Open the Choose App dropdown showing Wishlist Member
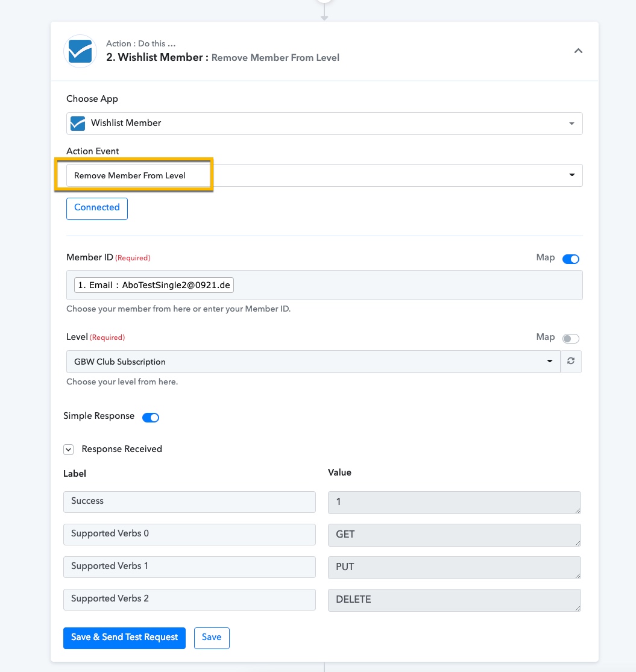The height and width of the screenshot is (672, 636). pyautogui.click(x=324, y=124)
